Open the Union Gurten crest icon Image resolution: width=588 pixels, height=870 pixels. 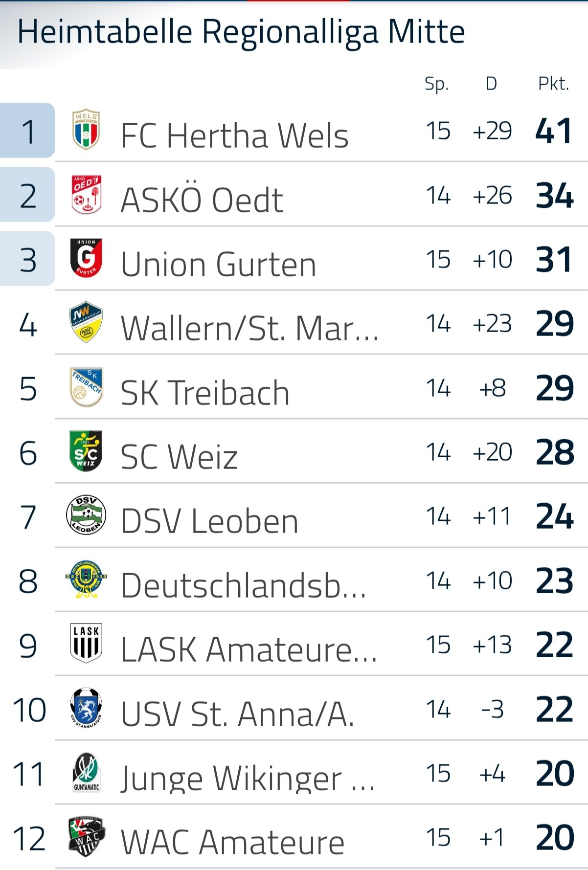(x=86, y=258)
